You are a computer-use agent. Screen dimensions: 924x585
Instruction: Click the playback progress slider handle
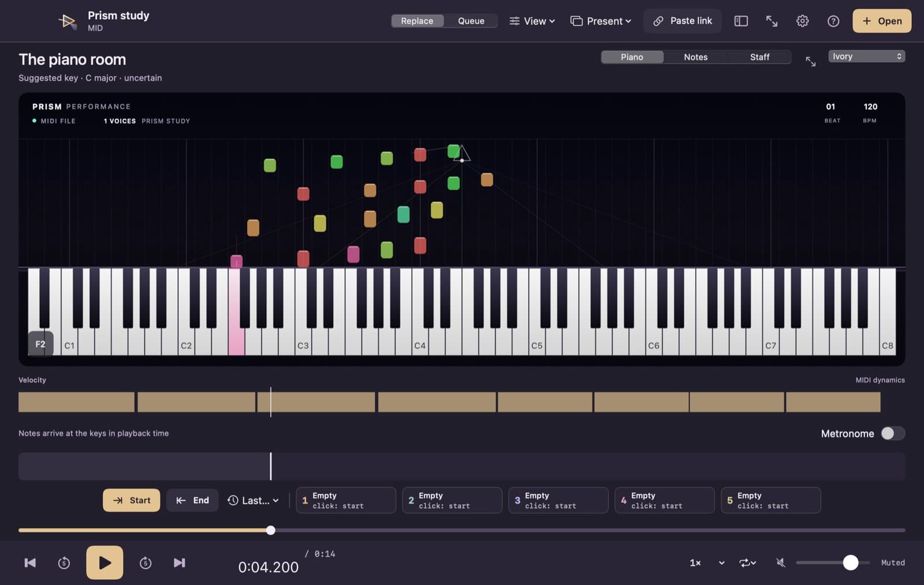point(270,530)
